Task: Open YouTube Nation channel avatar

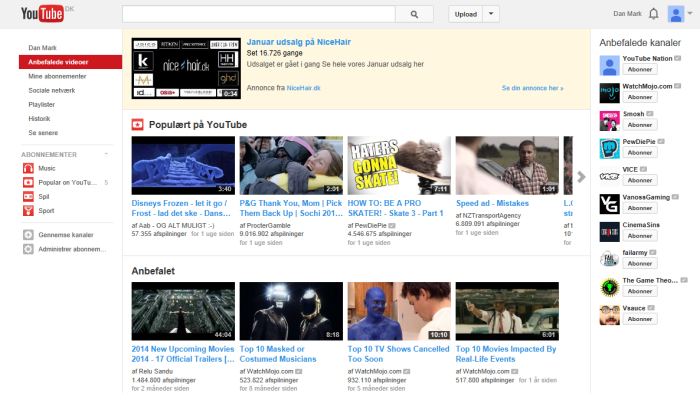Action: pyautogui.click(x=609, y=66)
